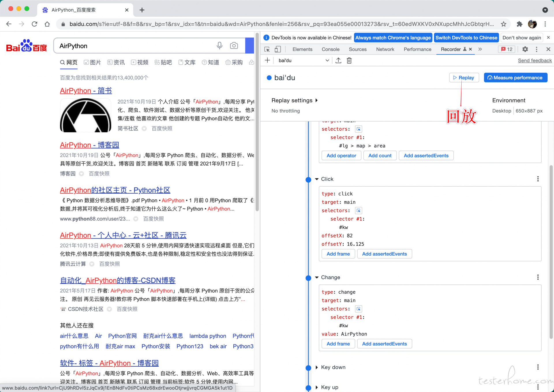The height and width of the screenshot is (392, 554).
Task: Export the recording with upload icon
Action: 338,60
